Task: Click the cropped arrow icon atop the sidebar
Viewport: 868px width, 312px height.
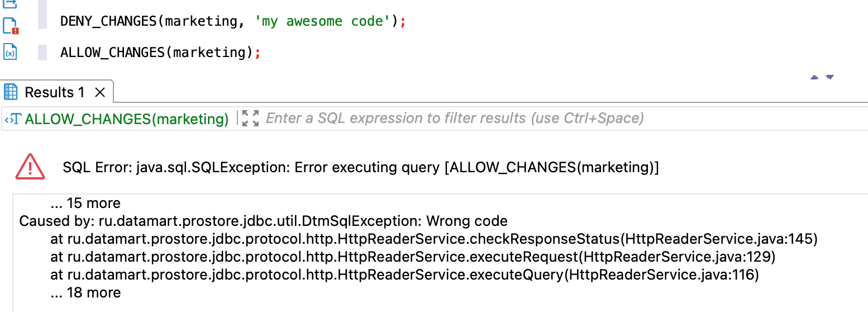Action: 11,3
